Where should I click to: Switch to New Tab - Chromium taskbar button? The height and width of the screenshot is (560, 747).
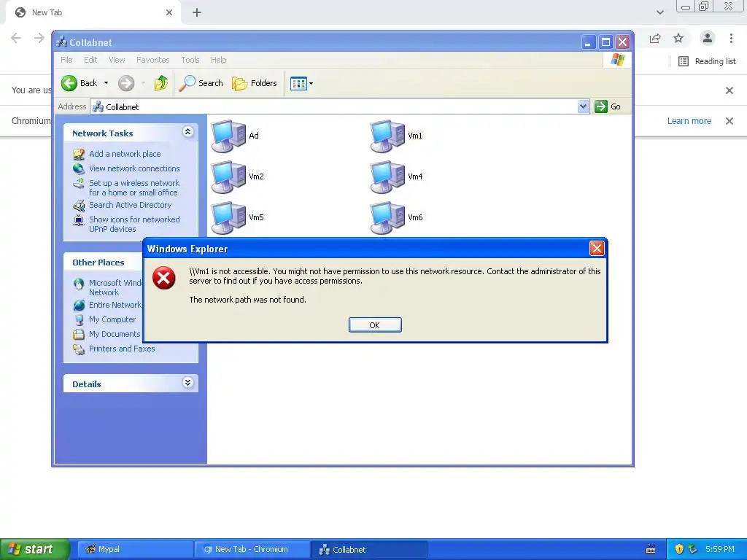pos(252,550)
